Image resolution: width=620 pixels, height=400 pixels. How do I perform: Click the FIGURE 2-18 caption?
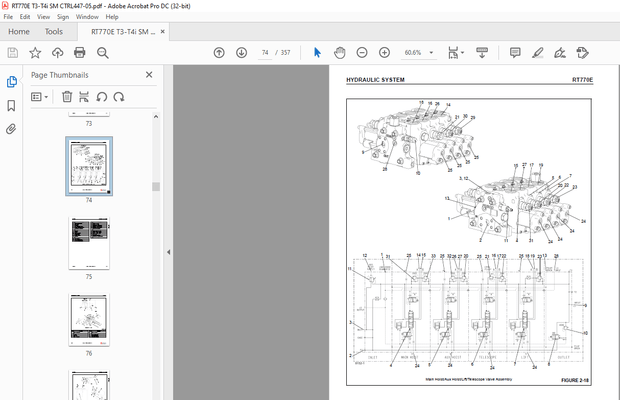[575, 380]
